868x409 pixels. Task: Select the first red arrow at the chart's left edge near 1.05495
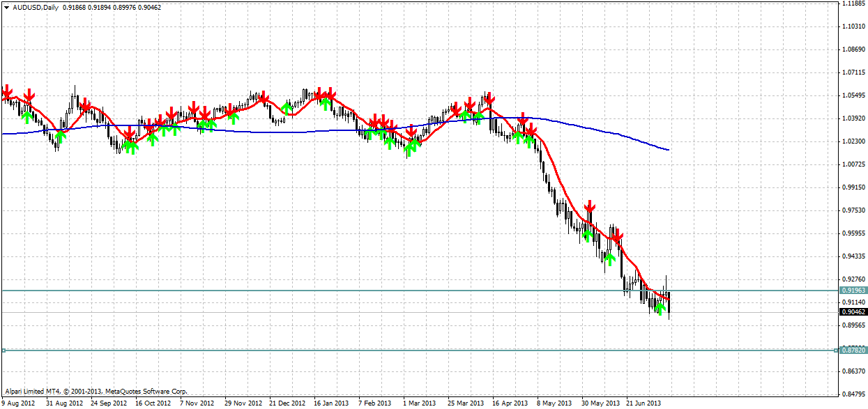8,91
